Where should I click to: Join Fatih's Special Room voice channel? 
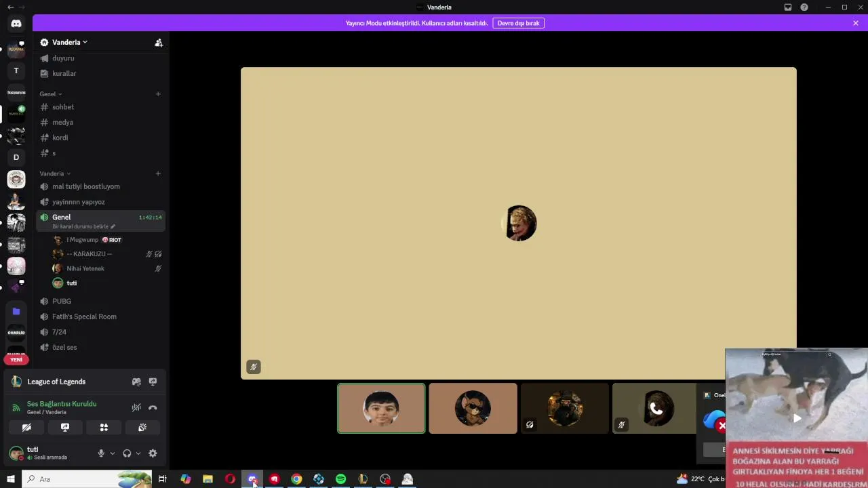100,317
